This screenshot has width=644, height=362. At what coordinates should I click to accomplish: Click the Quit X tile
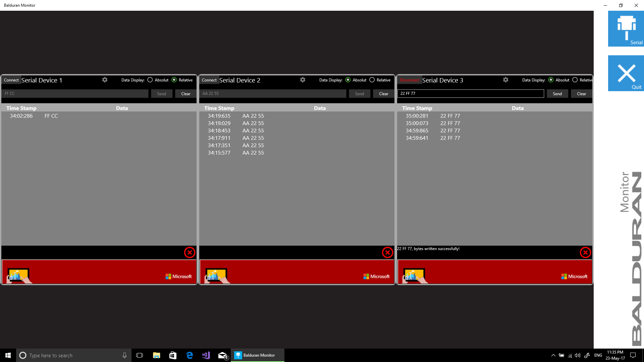click(626, 73)
